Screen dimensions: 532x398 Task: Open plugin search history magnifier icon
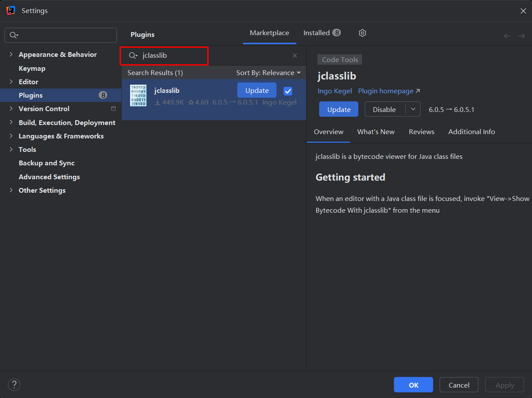[x=133, y=56]
